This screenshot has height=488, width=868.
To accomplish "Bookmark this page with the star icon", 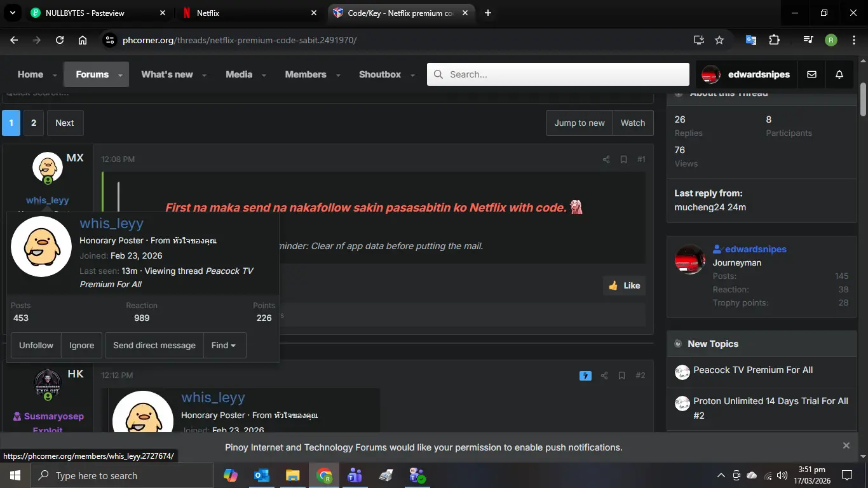I will click(719, 40).
